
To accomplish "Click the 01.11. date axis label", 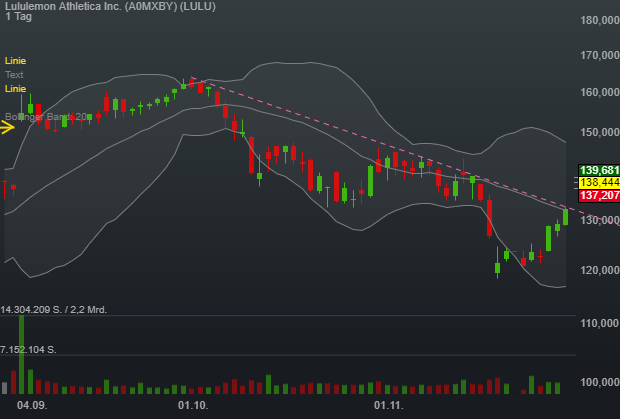I will pos(389,406).
